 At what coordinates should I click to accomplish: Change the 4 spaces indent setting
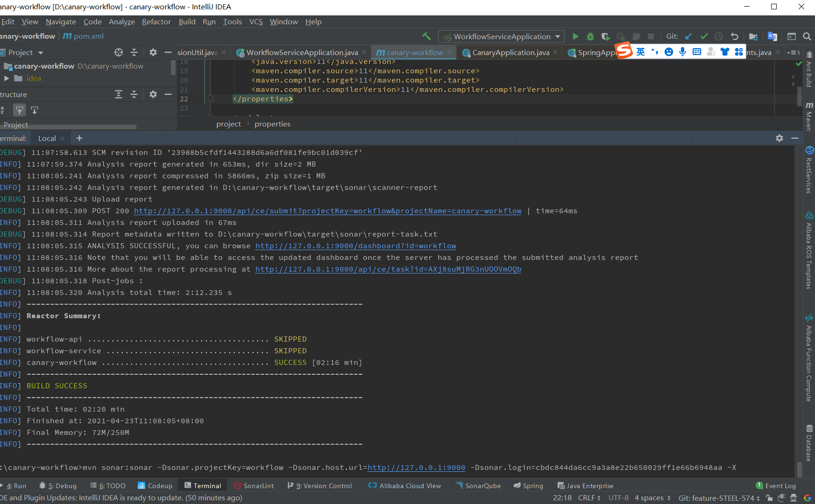652,498
